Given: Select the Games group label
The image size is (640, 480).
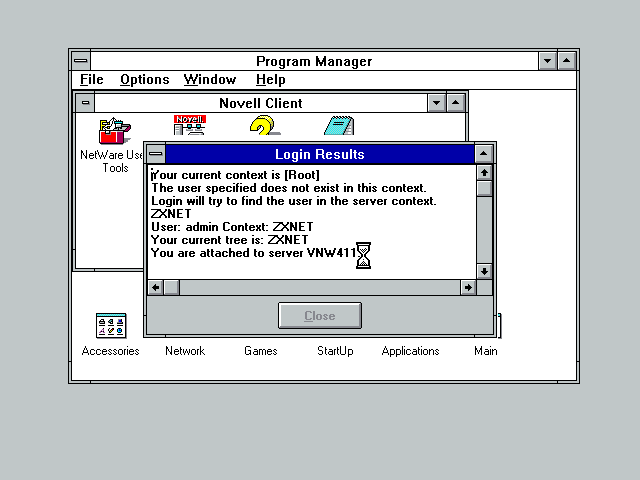Looking at the screenshot, I should click(260, 351).
